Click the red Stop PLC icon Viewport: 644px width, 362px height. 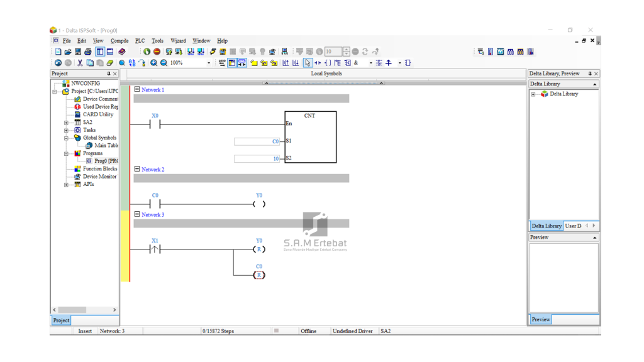click(157, 52)
